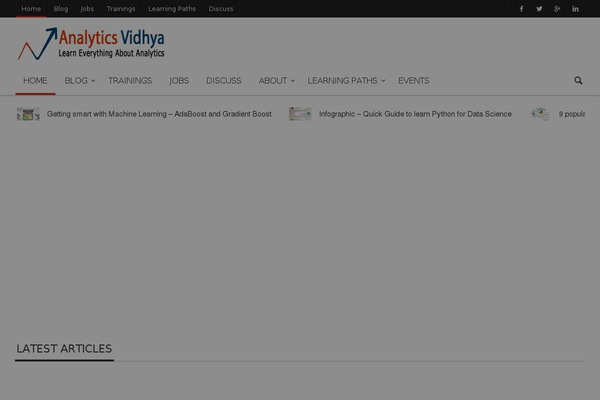
Task: Click the LATEST ARTICLES heading
Action: coord(64,349)
